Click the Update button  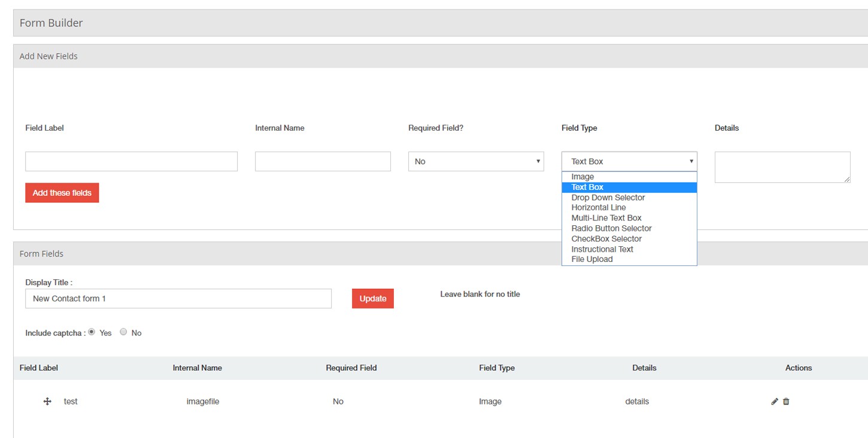coord(372,298)
